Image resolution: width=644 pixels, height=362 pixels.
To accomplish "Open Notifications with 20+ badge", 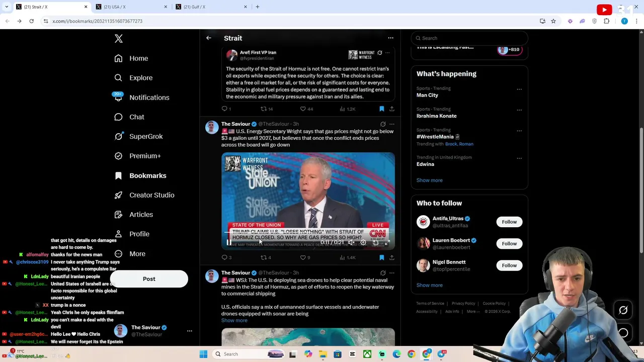I will (142, 98).
